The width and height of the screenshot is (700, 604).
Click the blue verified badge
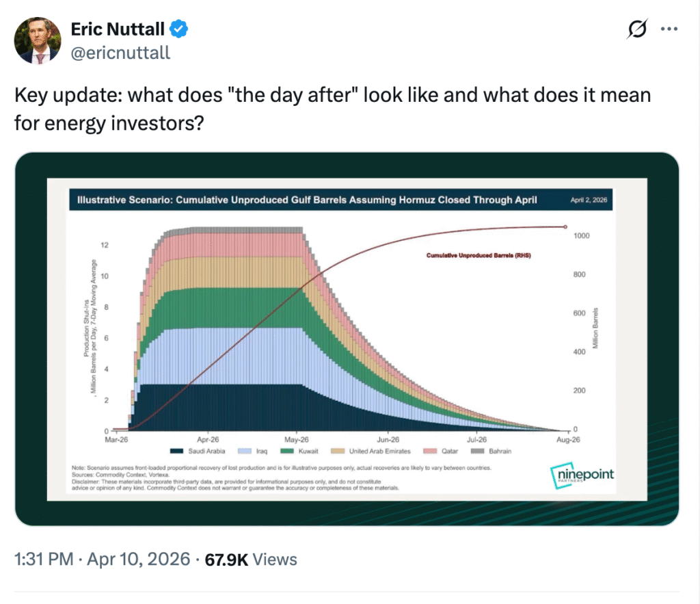[180, 29]
